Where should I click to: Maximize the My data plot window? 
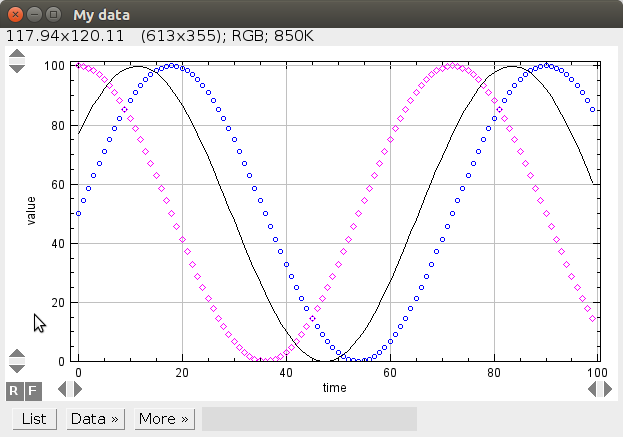click(x=53, y=15)
